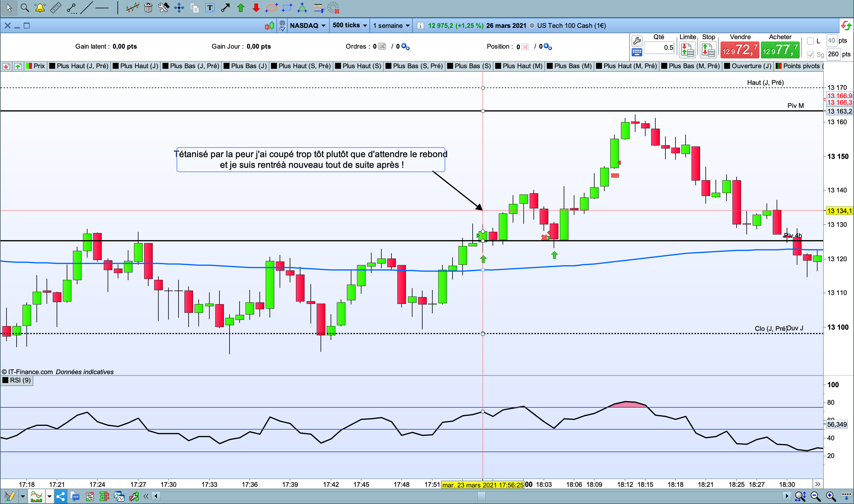Expand the 1 semaine period dropdown
This screenshot has height=504, width=854.
click(x=391, y=25)
